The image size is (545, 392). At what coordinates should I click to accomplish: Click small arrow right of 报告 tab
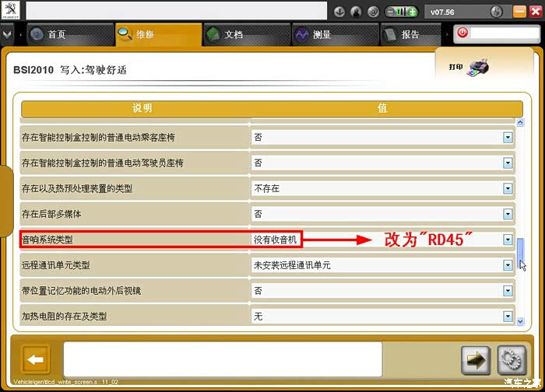tap(447, 34)
